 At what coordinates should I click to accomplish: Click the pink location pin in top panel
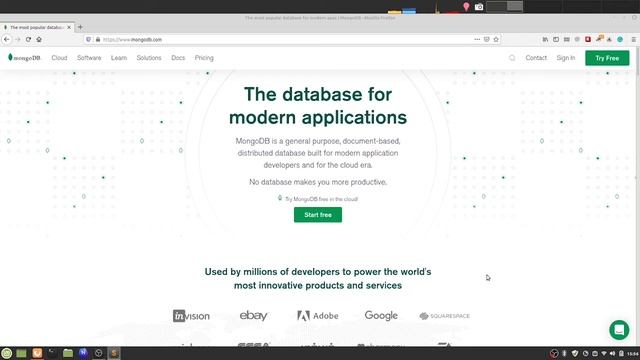click(x=466, y=7)
